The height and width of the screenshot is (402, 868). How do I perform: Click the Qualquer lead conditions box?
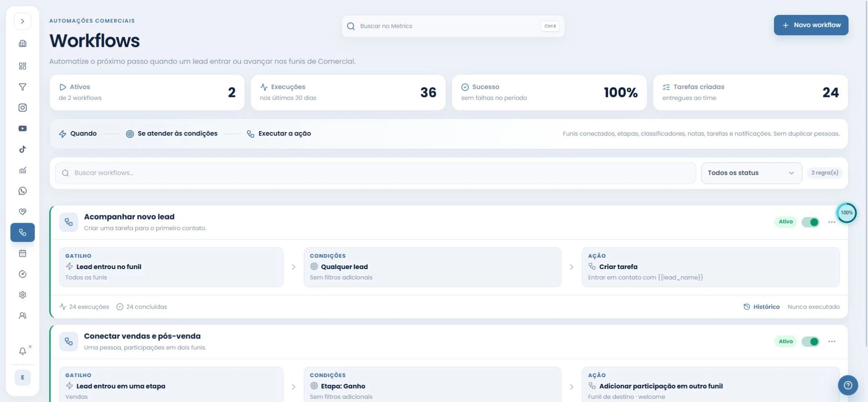432,267
